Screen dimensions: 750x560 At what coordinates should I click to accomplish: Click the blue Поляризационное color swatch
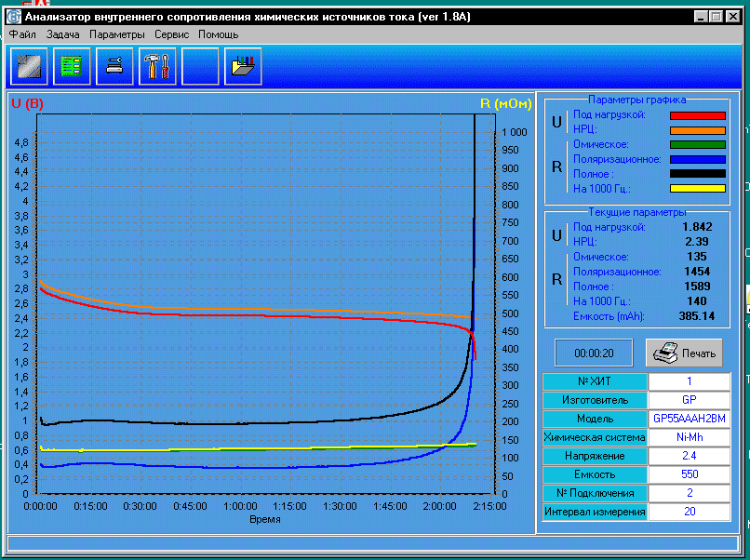pos(698,160)
